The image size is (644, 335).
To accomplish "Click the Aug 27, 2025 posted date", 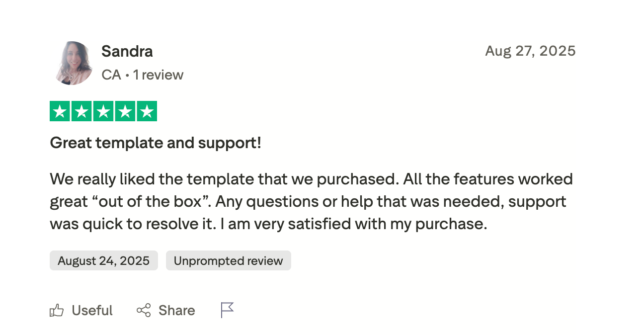I will 530,51.
